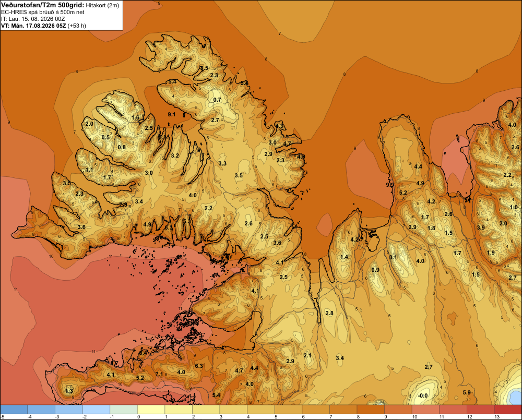The height and width of the screenshot is (420, 522).
Task: Select the 5.9 temperature label
Action: (467, 392)
